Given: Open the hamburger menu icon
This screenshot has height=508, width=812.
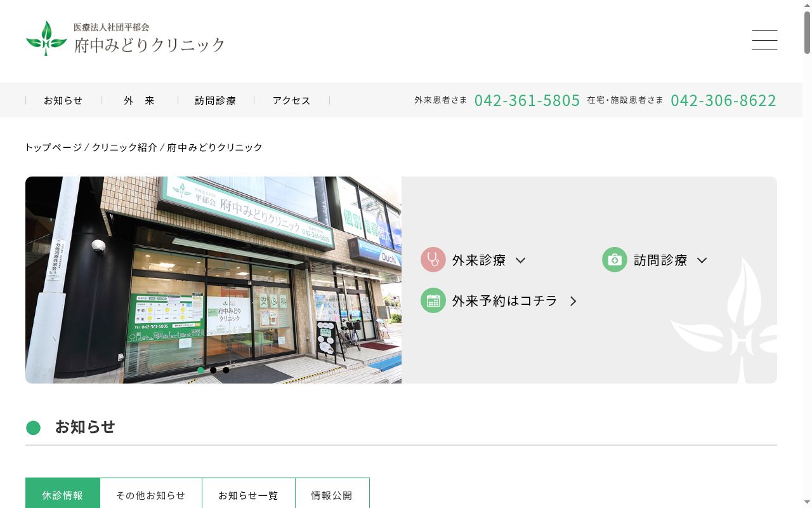Looking at the screenshot, I should click(x=764, y=40).
